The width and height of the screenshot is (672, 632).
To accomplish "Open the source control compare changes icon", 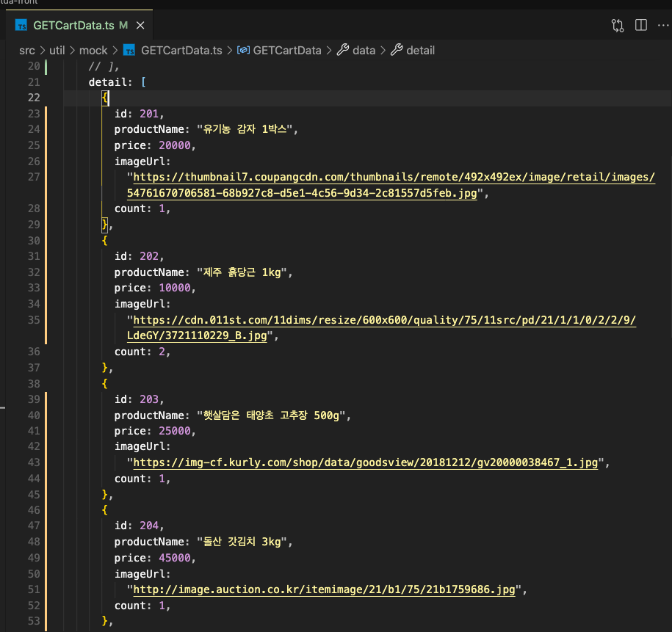I will tap(618, 25).
